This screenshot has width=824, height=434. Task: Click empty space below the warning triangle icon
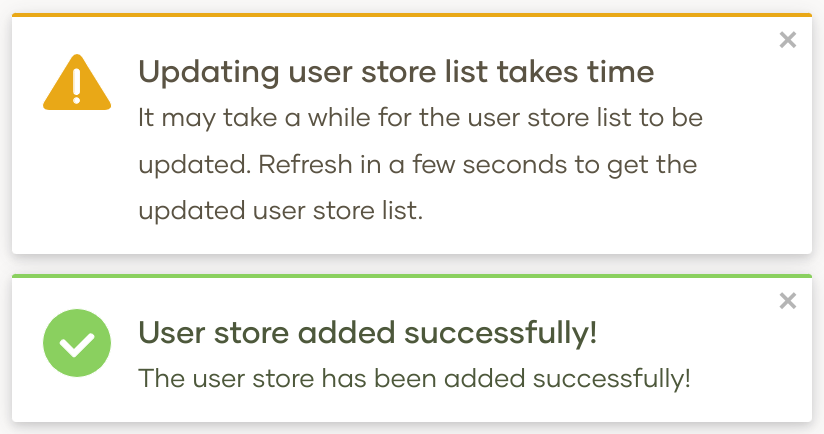point(77,179)
